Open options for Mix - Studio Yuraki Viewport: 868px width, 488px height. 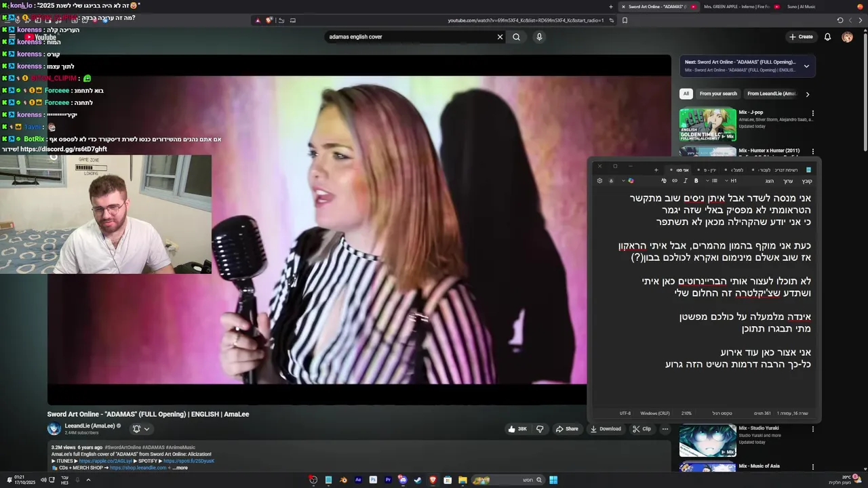pyautogui.click(x=812, y=429)
